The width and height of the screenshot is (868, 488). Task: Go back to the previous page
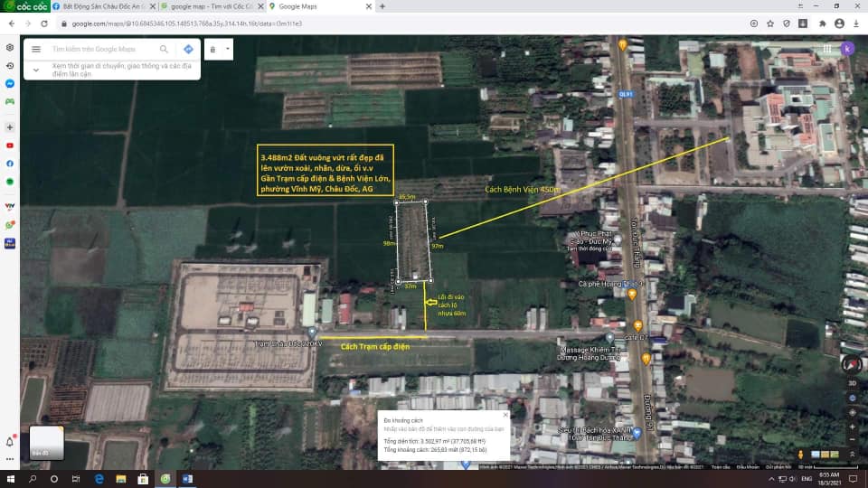(12, 23)
